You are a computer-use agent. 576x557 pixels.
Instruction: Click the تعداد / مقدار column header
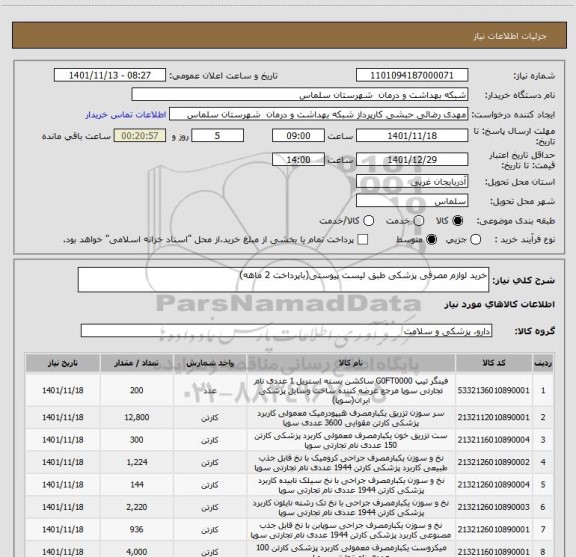(x=137, y=363)
